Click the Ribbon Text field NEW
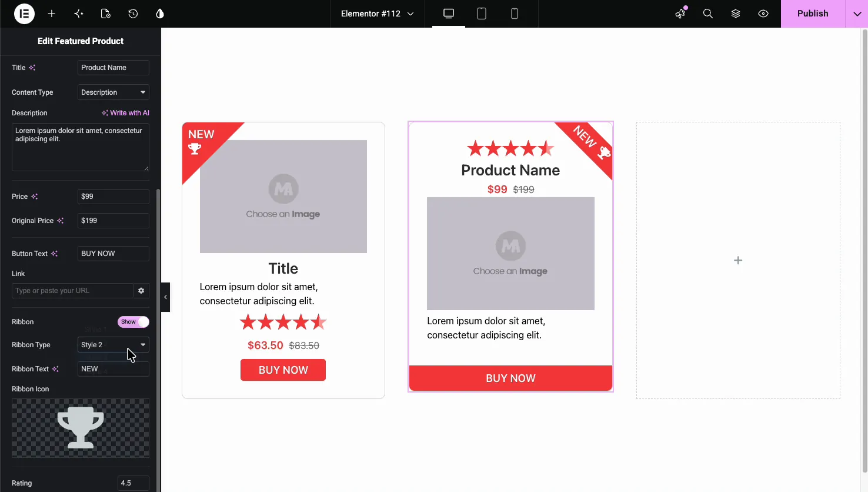The image size is (868, 492). tap(113, 369)
